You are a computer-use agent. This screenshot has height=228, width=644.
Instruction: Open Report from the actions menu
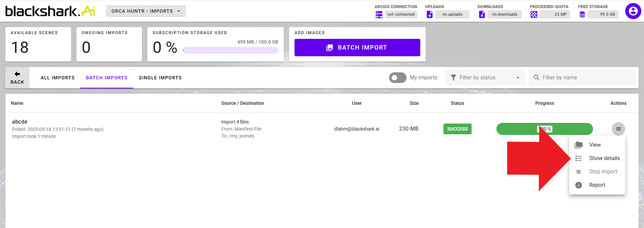coord(597,185)
